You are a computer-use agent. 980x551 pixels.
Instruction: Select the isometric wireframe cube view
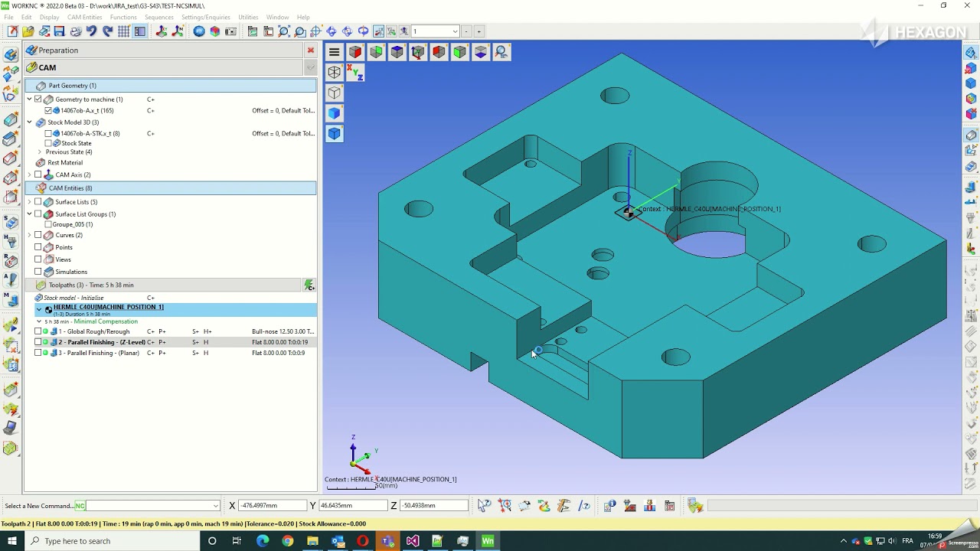coord(335,73)
